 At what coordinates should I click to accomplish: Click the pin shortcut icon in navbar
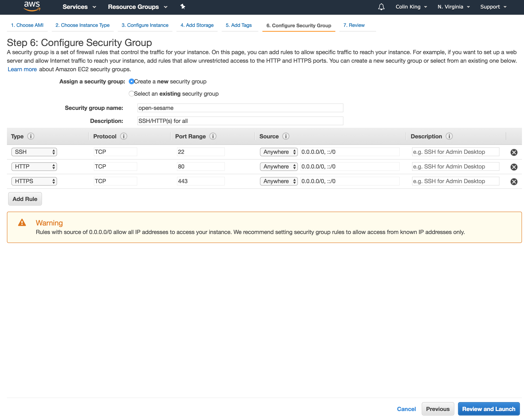[x=183, y=7]
